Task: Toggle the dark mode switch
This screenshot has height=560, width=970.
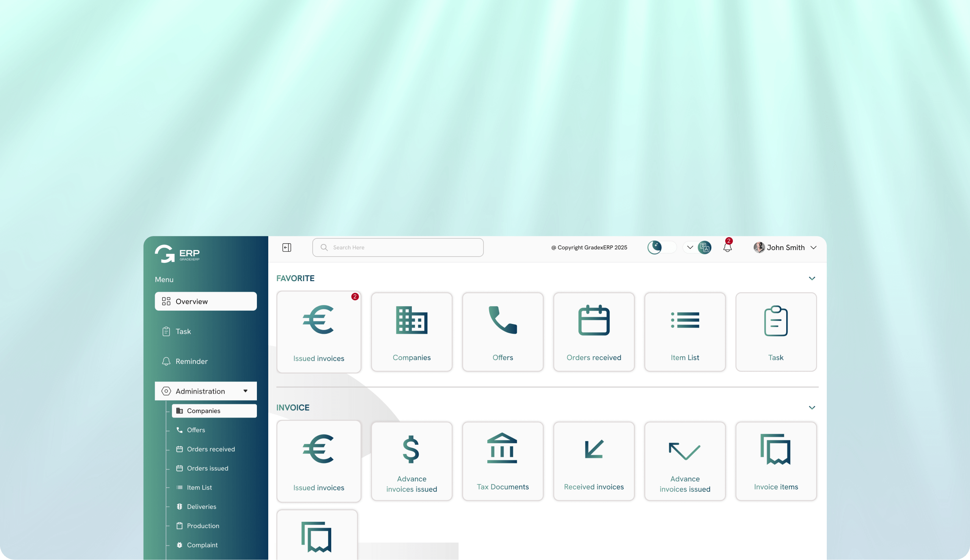Action: coord(662,247)
